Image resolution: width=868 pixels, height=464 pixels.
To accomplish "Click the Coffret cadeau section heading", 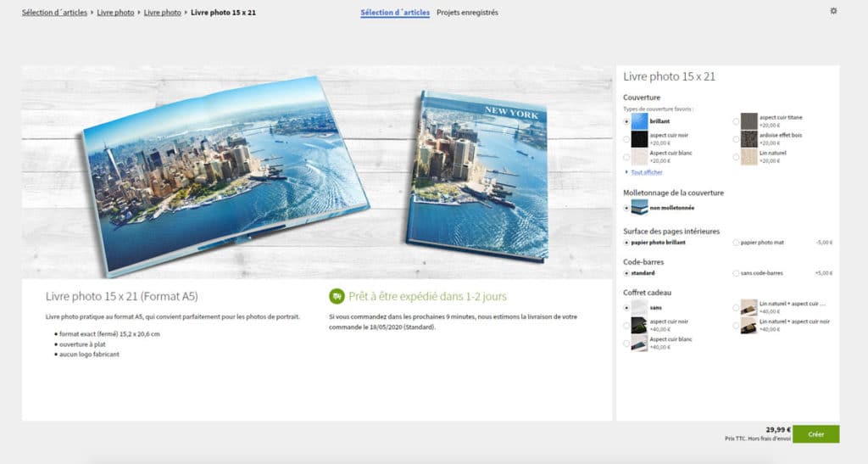I will (x=647, y=293).
